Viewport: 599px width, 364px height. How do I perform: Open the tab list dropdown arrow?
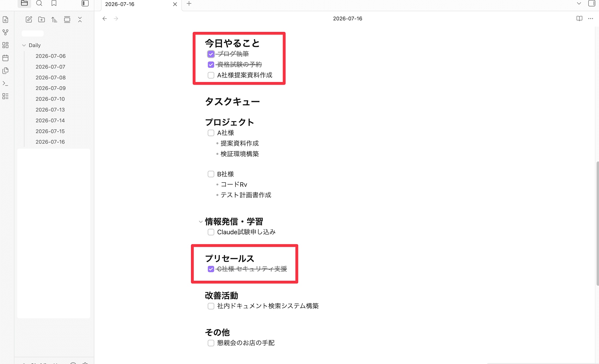(x=579, y=4)
